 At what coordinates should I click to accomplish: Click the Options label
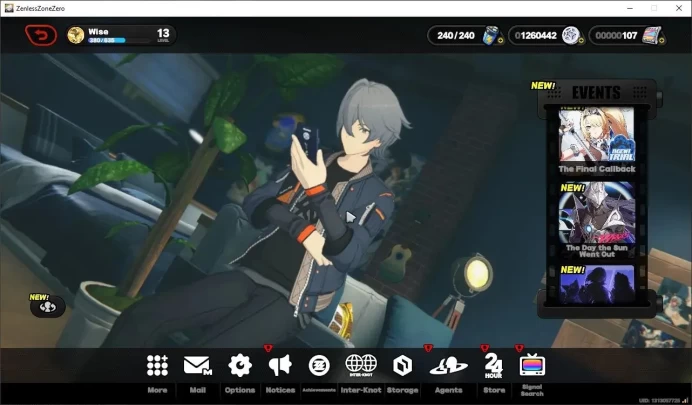(x=240, y=390)
